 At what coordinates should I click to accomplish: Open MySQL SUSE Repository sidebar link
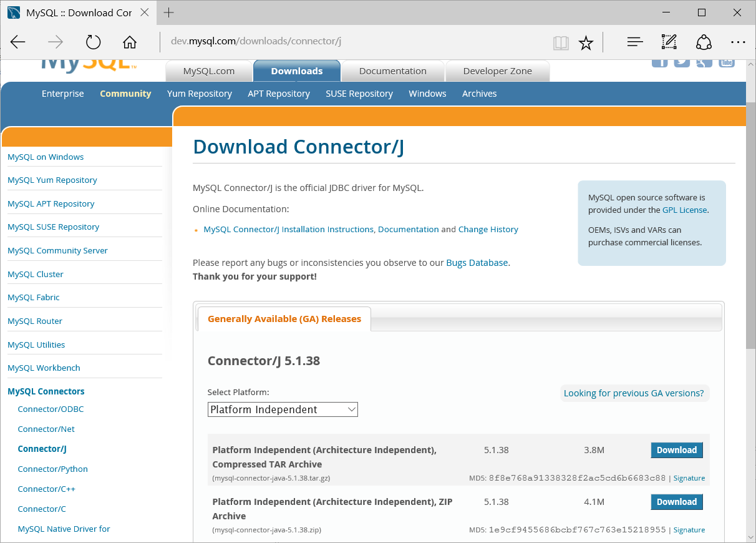pos(54,227)
